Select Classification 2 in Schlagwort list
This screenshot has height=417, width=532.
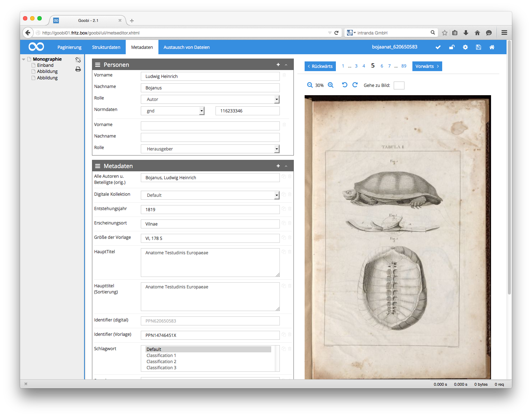pos(161,362)
